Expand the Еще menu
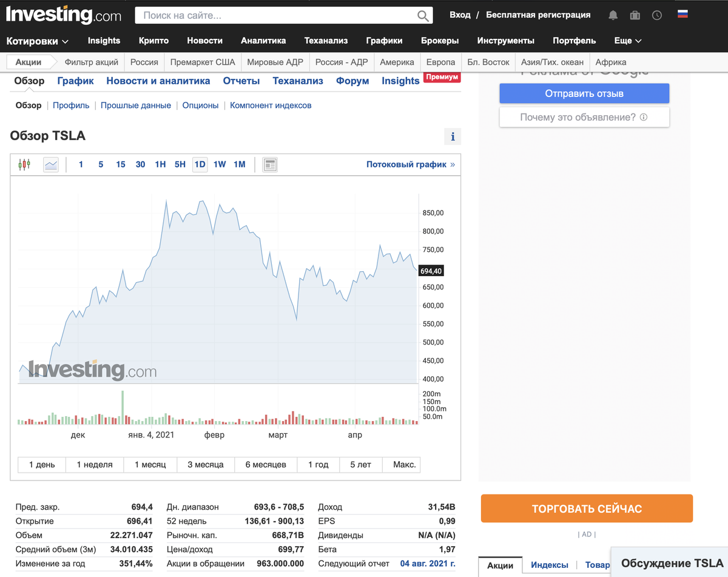Image resolution: width=728 pixels, height=577 pixels. coord(628,41)
